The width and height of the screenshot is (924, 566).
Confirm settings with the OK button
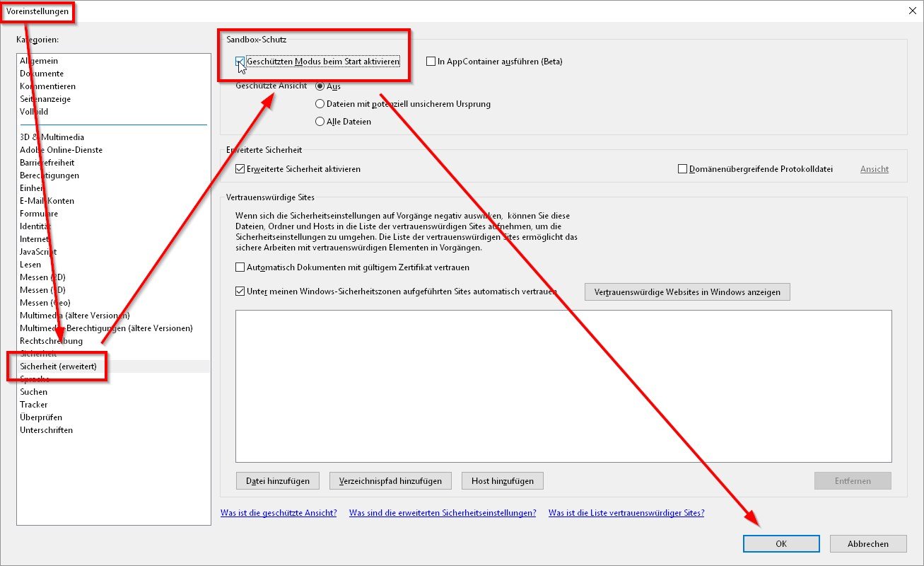(780, 543)
